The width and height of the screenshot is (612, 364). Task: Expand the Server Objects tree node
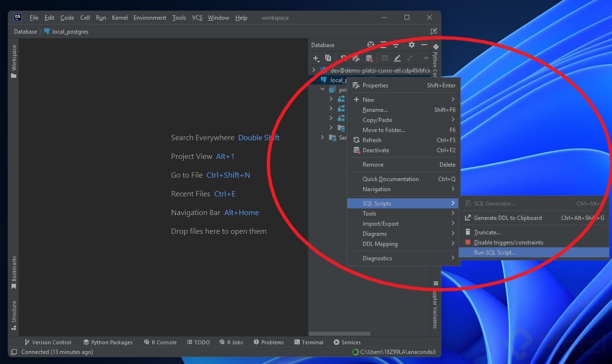(x=323, y=137)
